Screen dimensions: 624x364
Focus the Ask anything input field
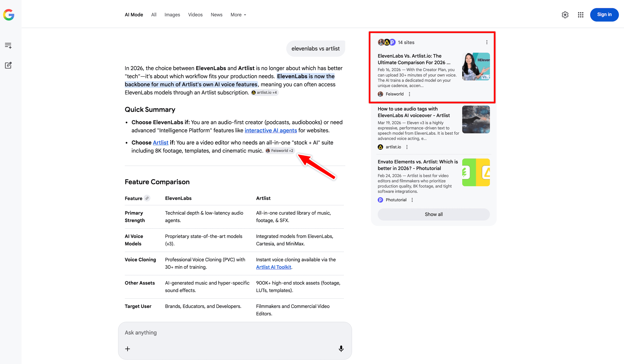(234, 333)
